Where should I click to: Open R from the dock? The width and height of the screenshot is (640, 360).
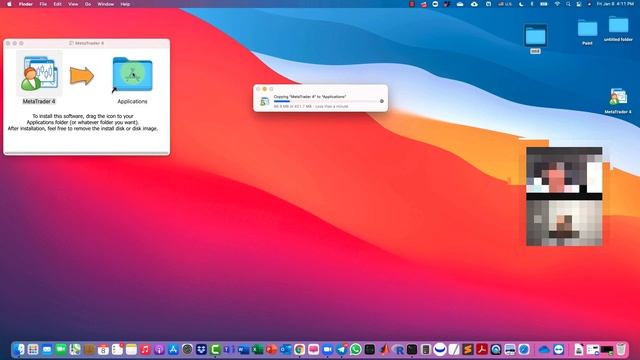[398, 349]
